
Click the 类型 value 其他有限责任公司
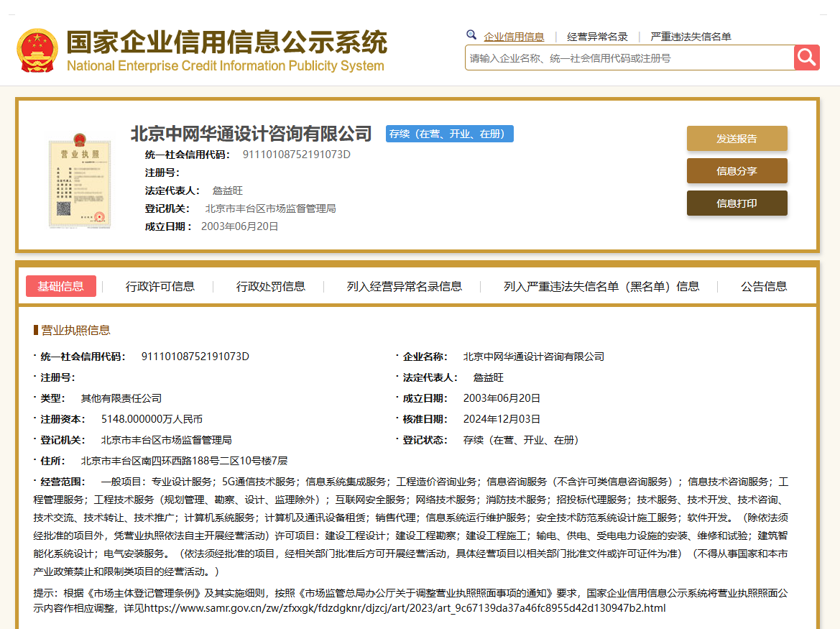121,398
